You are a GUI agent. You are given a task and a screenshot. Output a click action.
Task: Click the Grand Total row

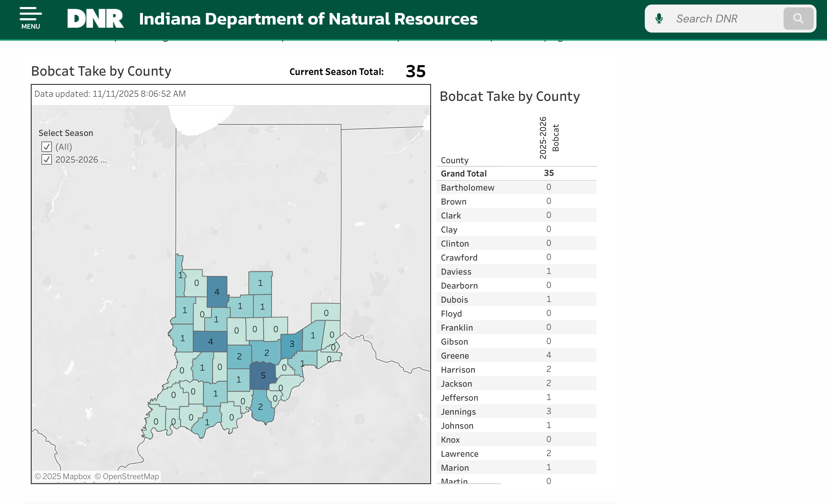tap(464, 173)
